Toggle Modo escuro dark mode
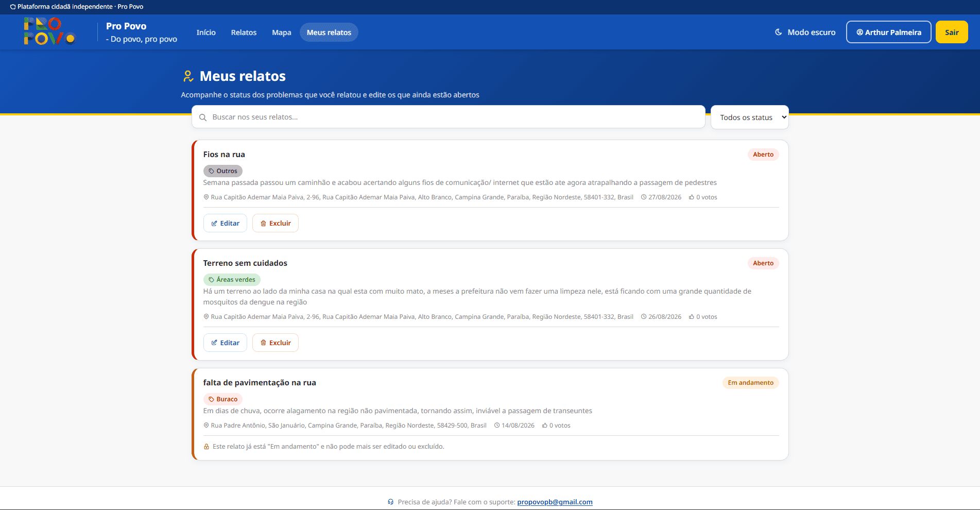This screenshot has width=980, height=510. [805, 32]
